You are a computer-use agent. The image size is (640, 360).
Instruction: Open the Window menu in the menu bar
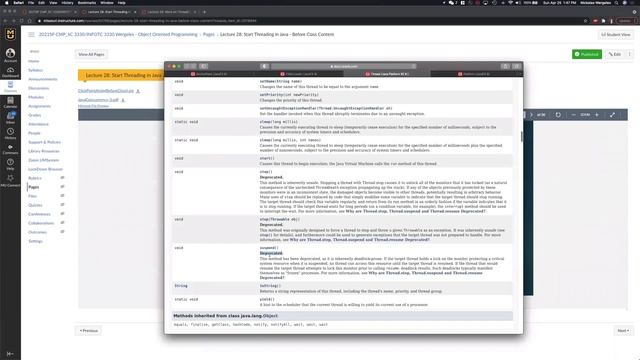click(x=107, y=3)
